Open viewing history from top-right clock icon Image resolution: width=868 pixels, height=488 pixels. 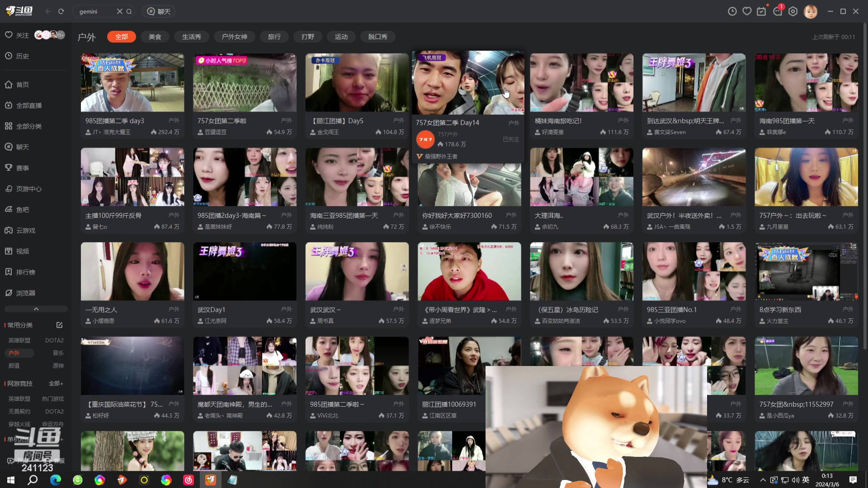point(732,11)
